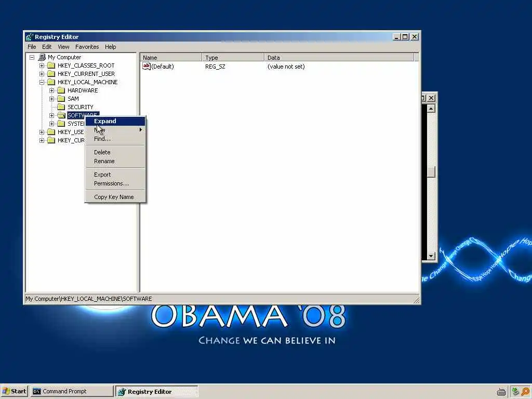Maximize the Registry Editor window
532x399 pixels.
pos(405,37)
